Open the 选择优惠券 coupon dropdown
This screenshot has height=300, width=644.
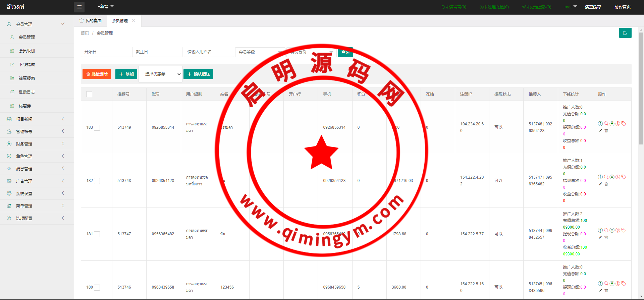(160, 74)
